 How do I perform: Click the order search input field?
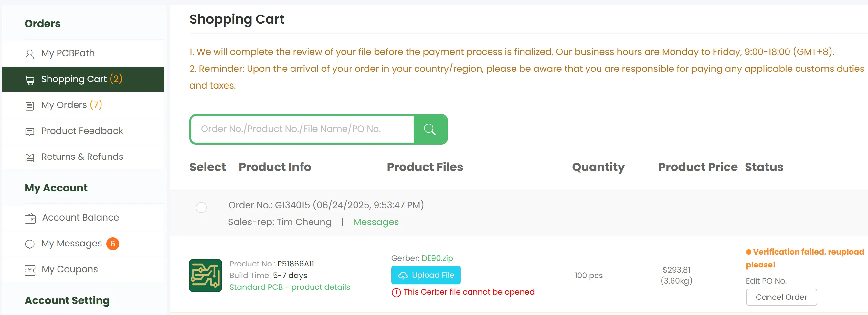click(x=302, y=129)
